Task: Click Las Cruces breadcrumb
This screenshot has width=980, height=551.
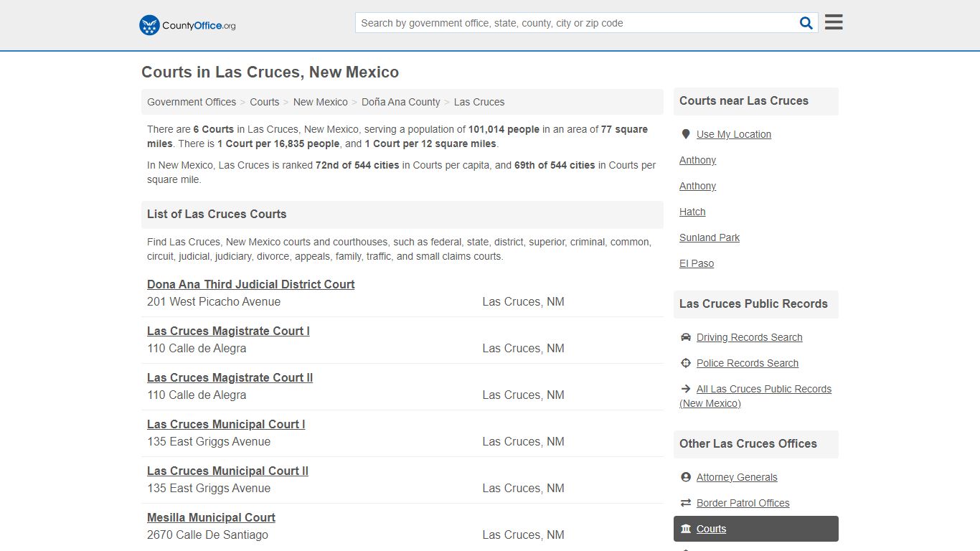Action: coord(479,102)
